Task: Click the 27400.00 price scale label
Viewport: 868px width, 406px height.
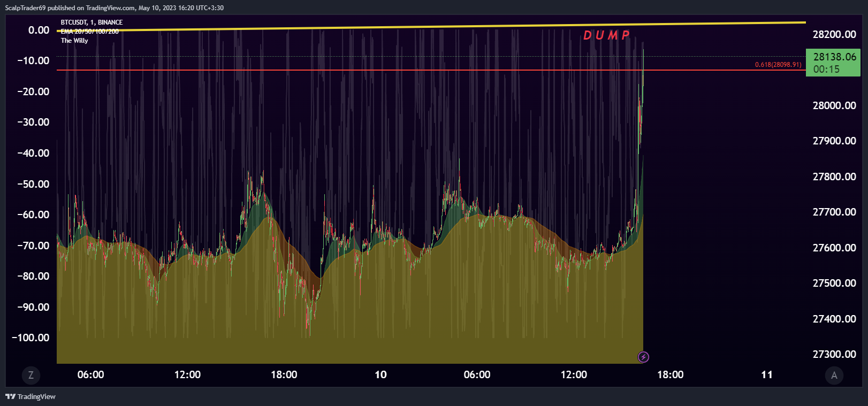Action: coord(834,319)
